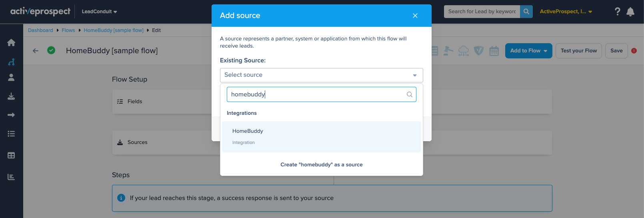Open the ActiveProspect account dropdown
Screen dimensions: 644x218
coord(566,12)
